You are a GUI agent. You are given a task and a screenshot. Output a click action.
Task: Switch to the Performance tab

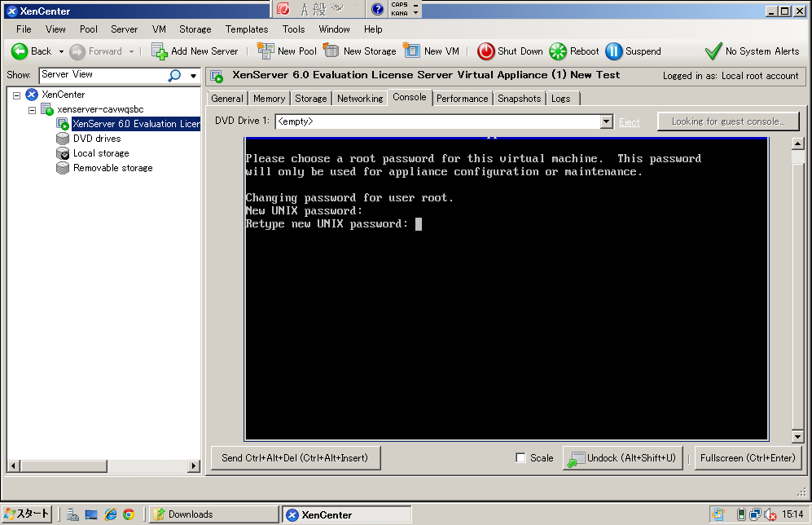pos(463,99)
